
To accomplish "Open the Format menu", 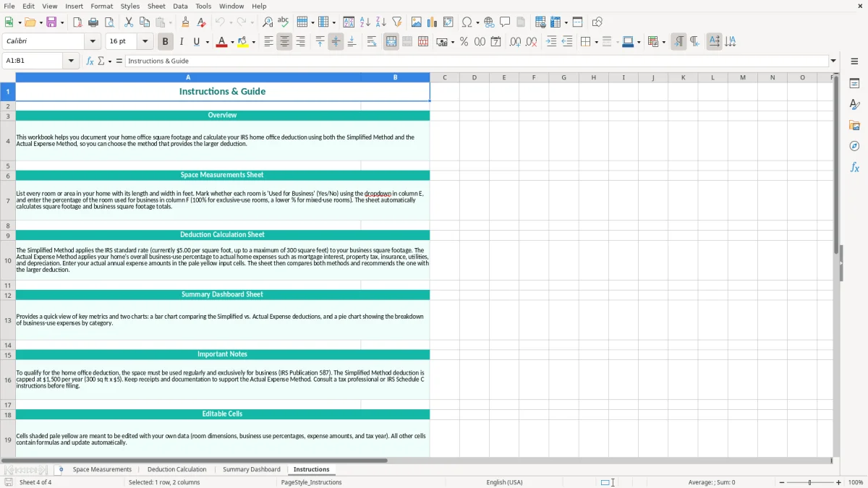I will point(102,6).
